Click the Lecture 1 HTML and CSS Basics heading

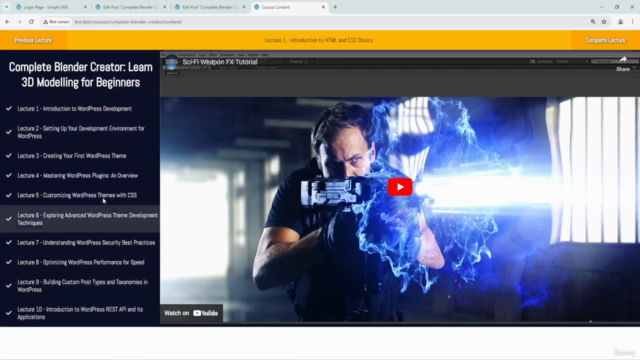pos(318,40)
